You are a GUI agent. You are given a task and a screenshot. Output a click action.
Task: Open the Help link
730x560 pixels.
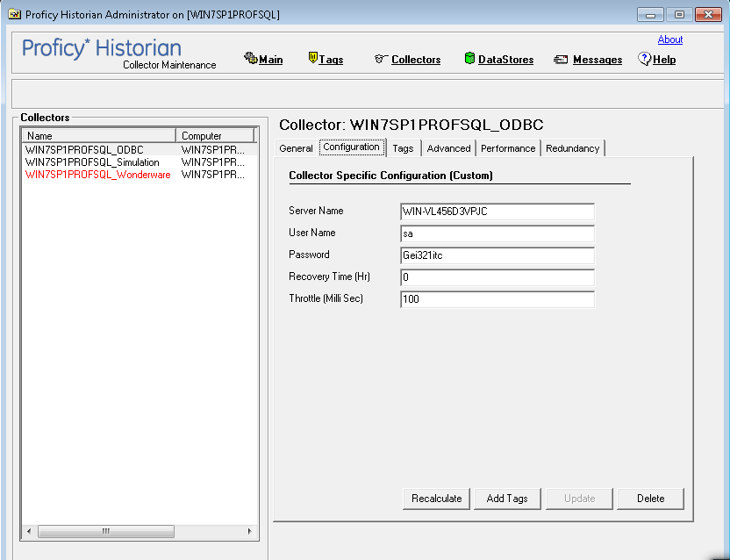(x=664, y=60)
